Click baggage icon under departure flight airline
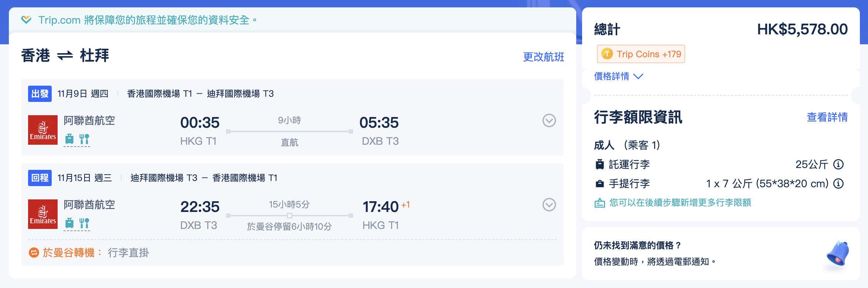The width and height of the screenshot is (868, 288). [69, 139]
